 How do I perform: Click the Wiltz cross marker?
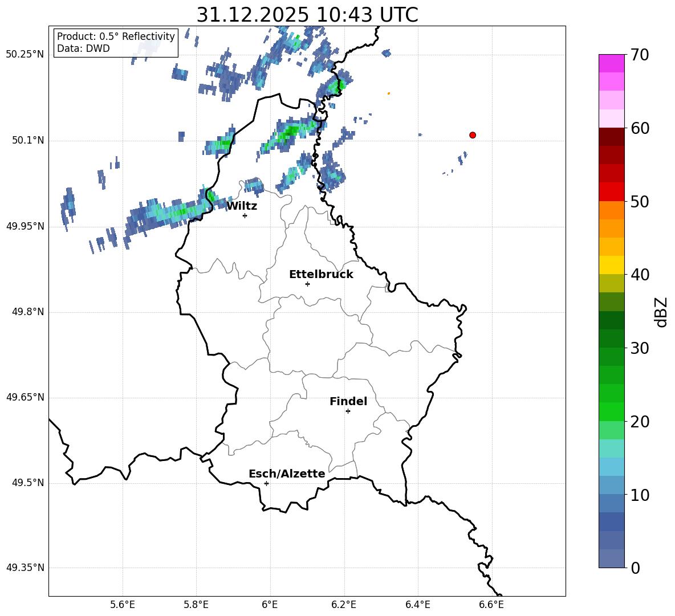tap(245, 215)
